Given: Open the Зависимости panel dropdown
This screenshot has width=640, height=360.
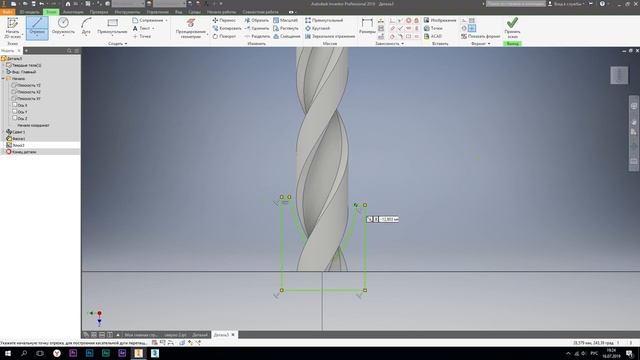Looking at the screenshot, I should tap(389, 43).
